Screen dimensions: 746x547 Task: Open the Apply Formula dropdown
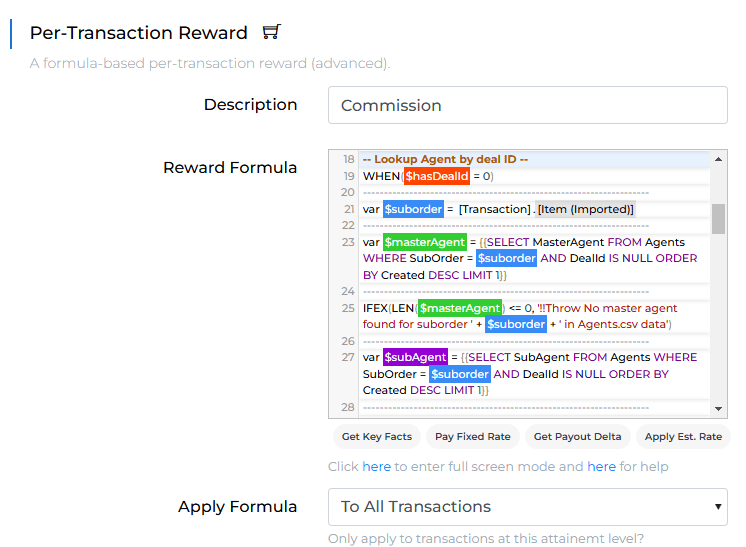(527, 507)
